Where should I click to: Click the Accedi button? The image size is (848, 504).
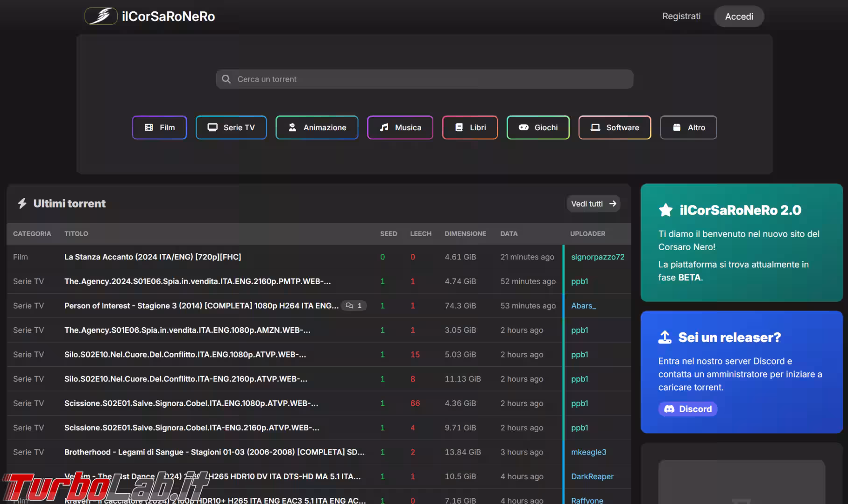[739, 16]
